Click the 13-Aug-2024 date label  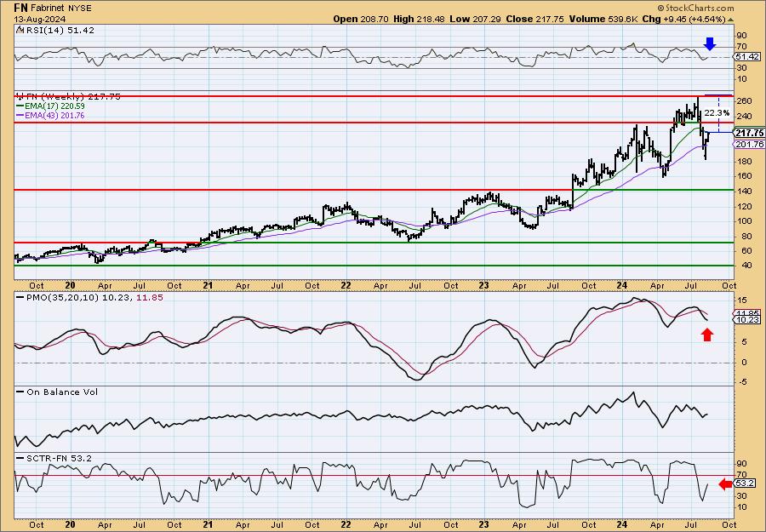coord(40,20)
